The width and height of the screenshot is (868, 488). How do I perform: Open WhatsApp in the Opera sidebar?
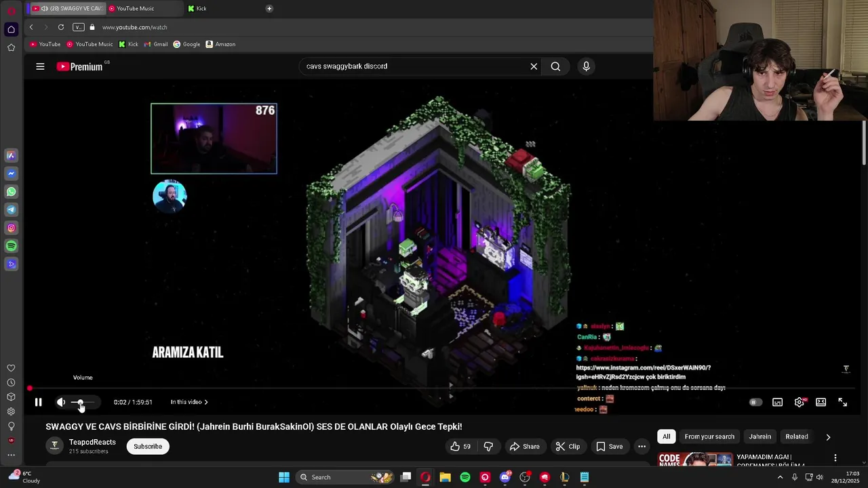pyautogui.click(x=11, y=192)
